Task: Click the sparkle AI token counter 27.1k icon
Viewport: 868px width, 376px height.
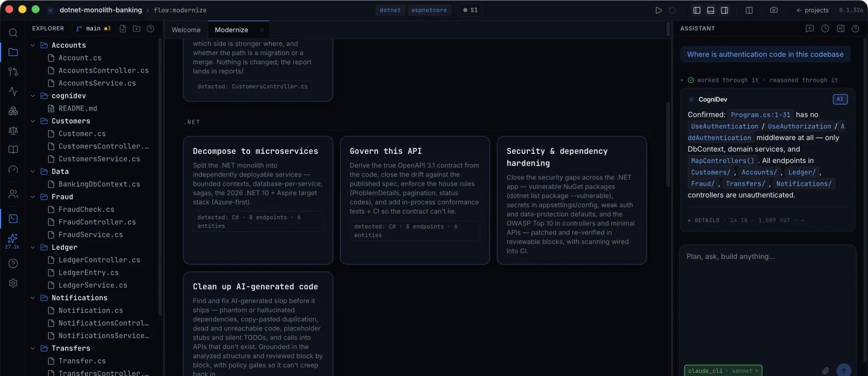Action: pos(13,241)
